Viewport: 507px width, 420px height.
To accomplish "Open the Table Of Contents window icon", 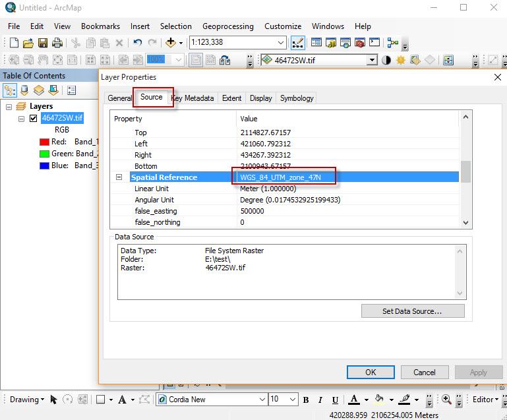I will pyautogui.click(x=316, y=42).
